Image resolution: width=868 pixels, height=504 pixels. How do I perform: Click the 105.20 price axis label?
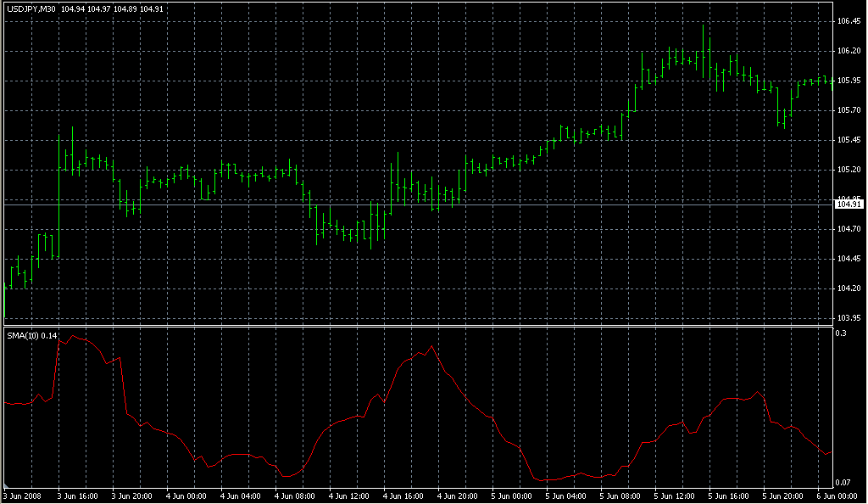click(849, 170)
